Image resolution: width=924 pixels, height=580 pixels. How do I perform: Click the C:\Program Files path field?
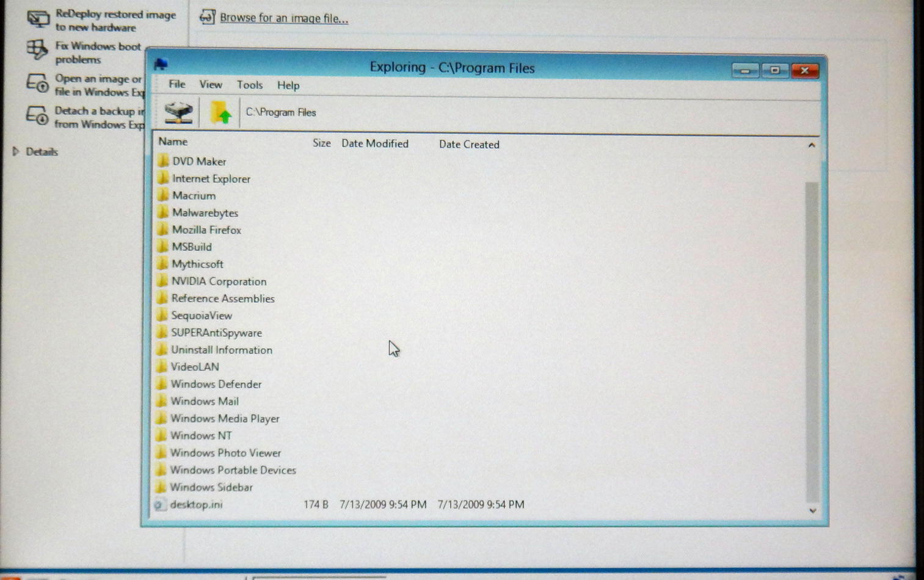[x=281, y=112]
